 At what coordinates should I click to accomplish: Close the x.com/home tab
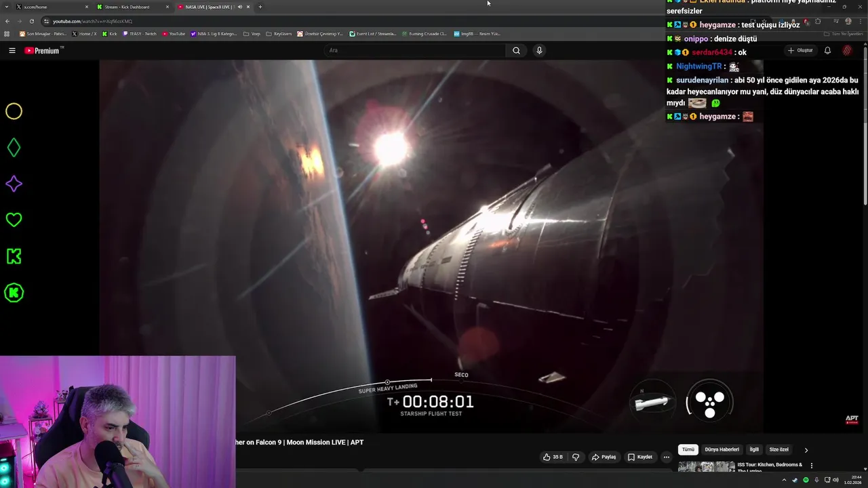click(87, 7)
